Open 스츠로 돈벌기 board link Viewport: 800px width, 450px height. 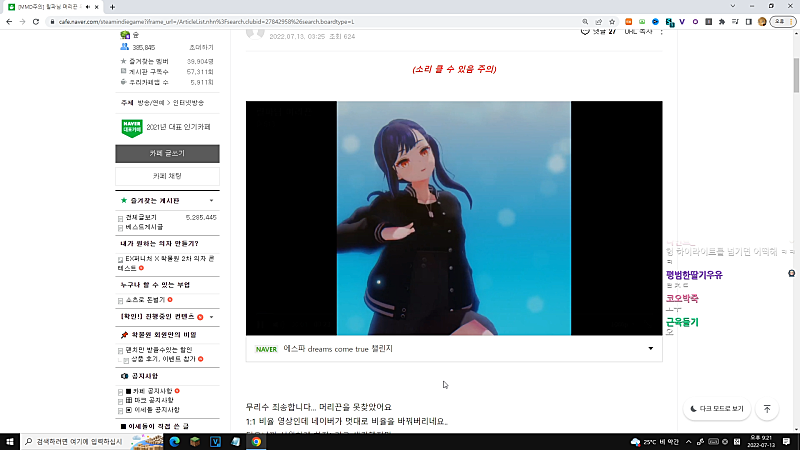[x=145, y=300]
